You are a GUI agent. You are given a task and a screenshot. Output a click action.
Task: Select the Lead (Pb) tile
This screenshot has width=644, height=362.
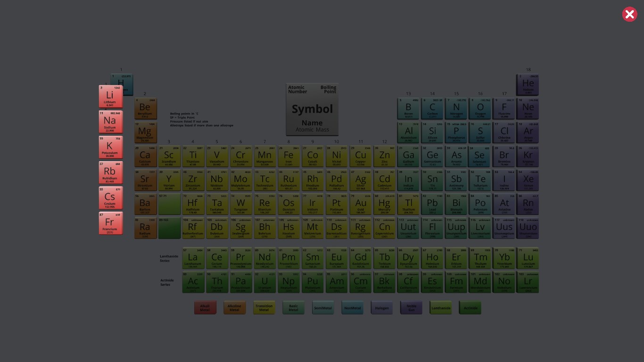tap(432, 205)
